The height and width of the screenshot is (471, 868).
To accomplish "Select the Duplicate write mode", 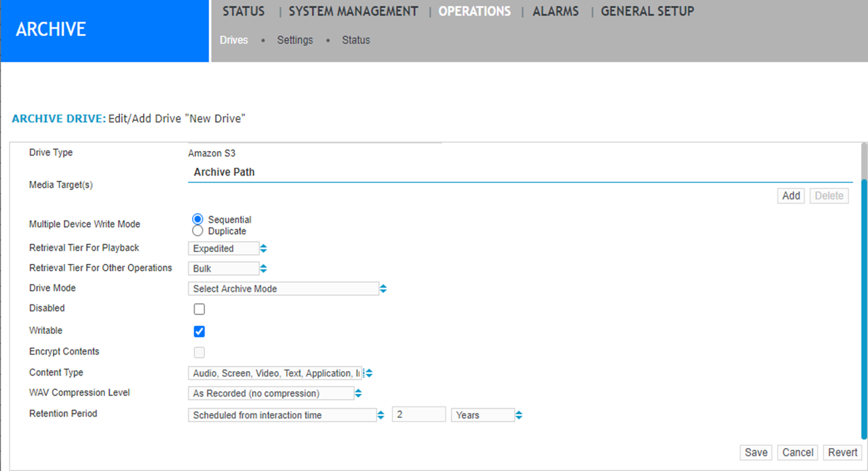I will (x=197, y=231).
